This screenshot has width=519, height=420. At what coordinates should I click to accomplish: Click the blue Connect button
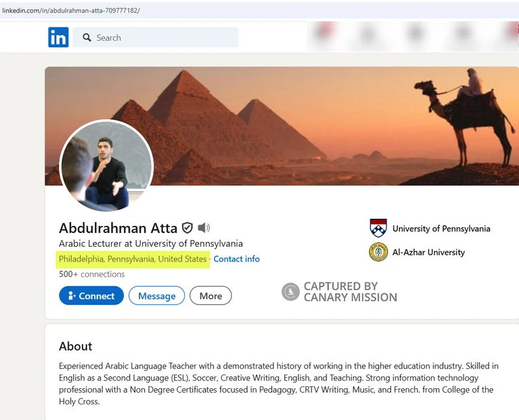pos(91,295)
